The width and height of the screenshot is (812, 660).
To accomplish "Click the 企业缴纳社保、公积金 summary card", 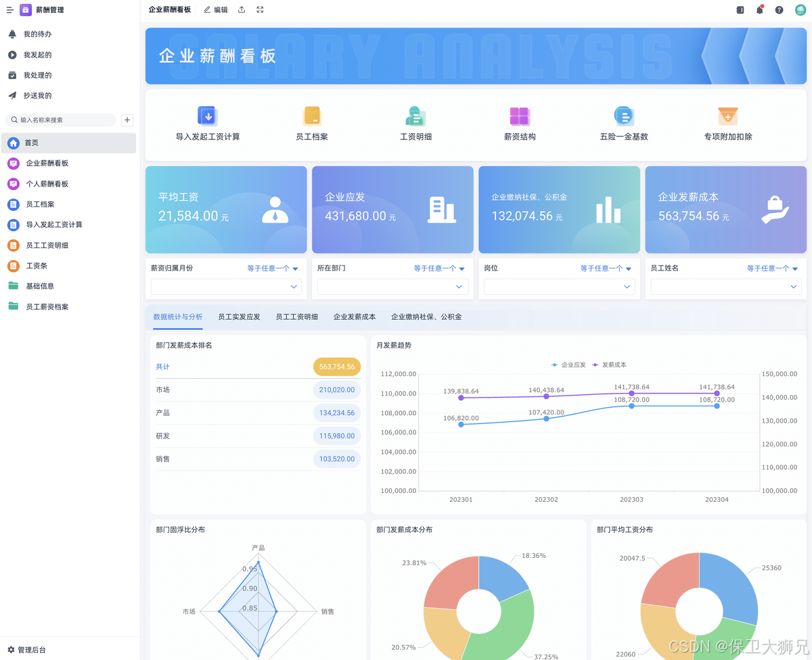I will (559, 210).
